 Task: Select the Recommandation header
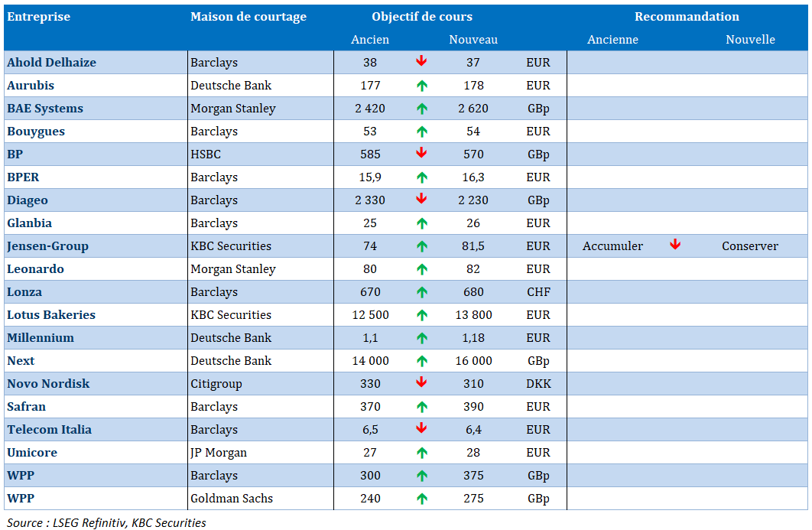coord(687,17)
